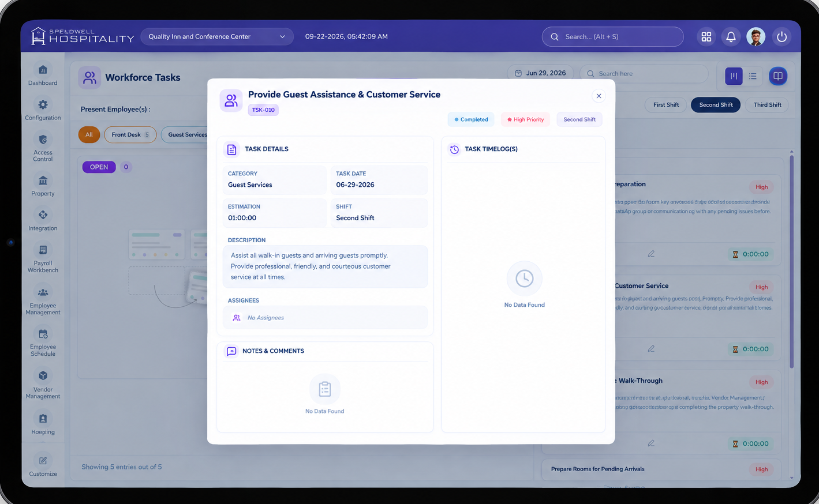
Task: Click the TSK-010 task ID tag
Action: point(263,110)
